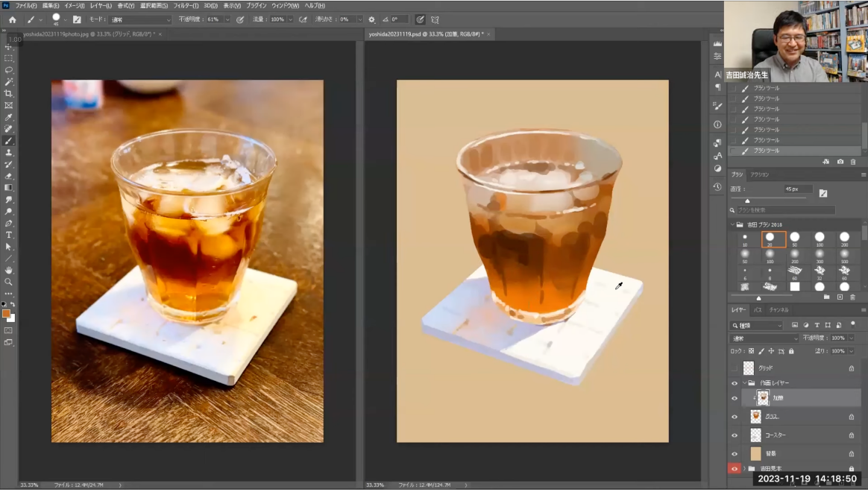Select the Zoom magnifier tool
Image resolution: width=868 pixels, height=492 pixels.
(9, 282)
